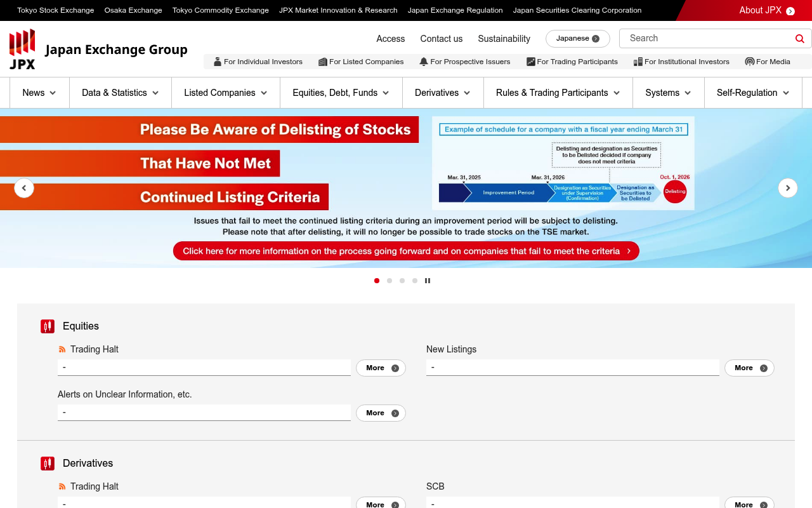This screenshot has width=812, height=508.
Task: Open the Access page
Action: 391,39
